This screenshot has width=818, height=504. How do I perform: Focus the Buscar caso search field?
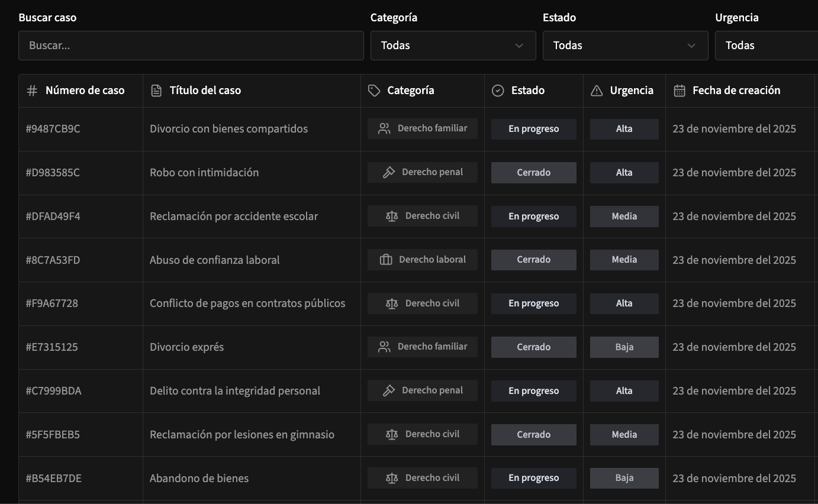click(x=191, y=46)
